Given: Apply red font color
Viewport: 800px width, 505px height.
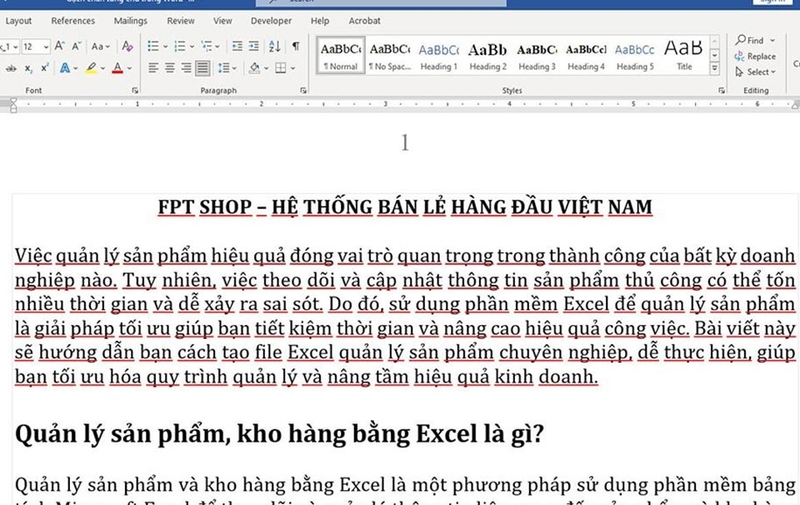Looking at the screenshot, I should click(117, 68).
